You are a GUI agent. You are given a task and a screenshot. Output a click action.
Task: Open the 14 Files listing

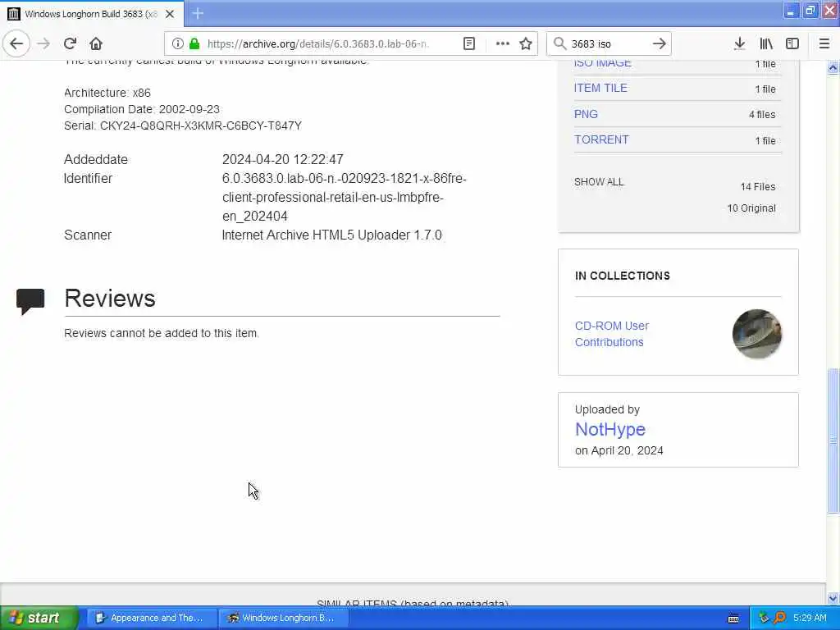point(757,187)
